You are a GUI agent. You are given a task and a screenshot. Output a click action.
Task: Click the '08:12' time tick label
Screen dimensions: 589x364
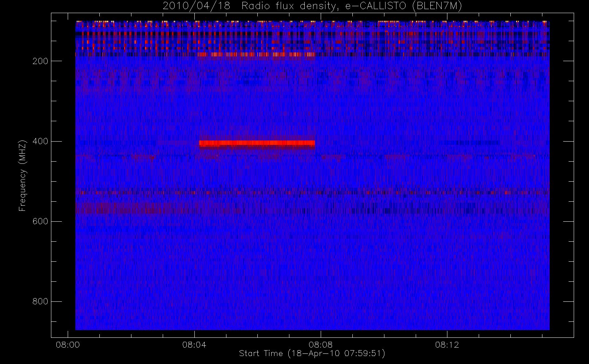pos(447,344)
